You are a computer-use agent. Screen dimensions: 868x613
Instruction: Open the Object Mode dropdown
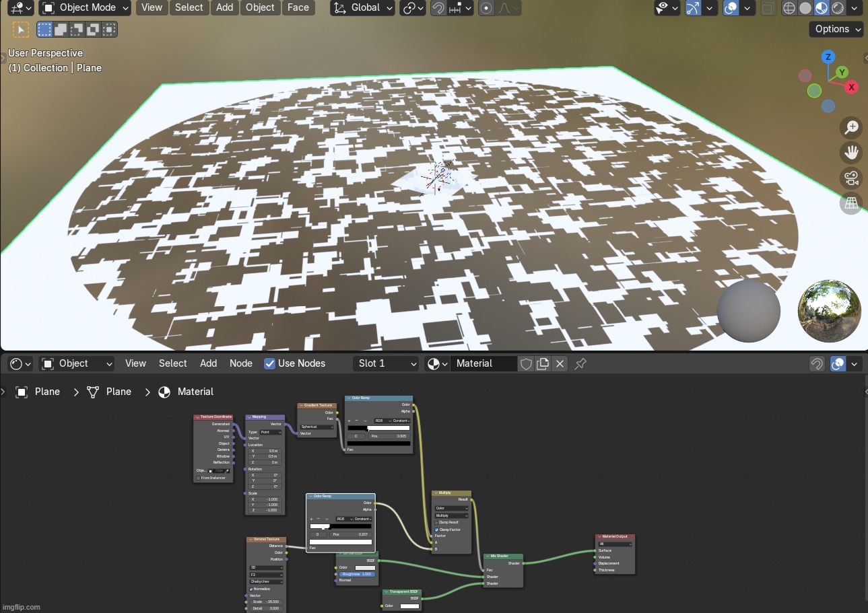85,8
